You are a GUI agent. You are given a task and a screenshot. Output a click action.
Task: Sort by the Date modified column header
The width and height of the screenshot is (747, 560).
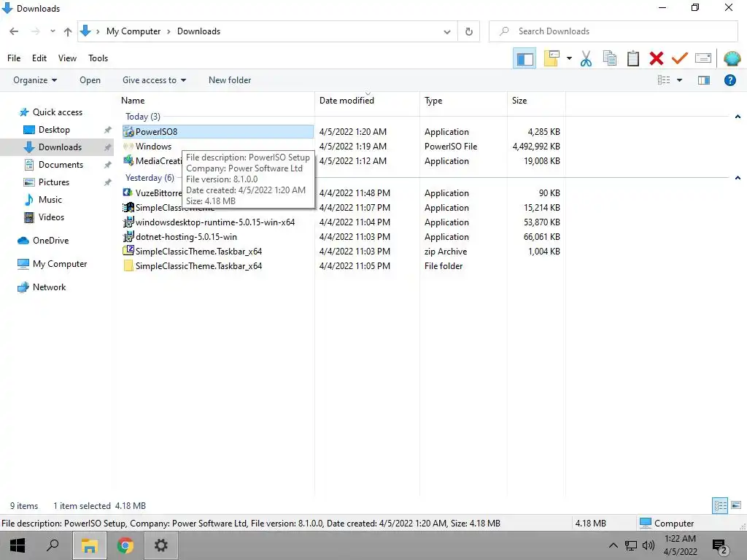tap(367, 101)
